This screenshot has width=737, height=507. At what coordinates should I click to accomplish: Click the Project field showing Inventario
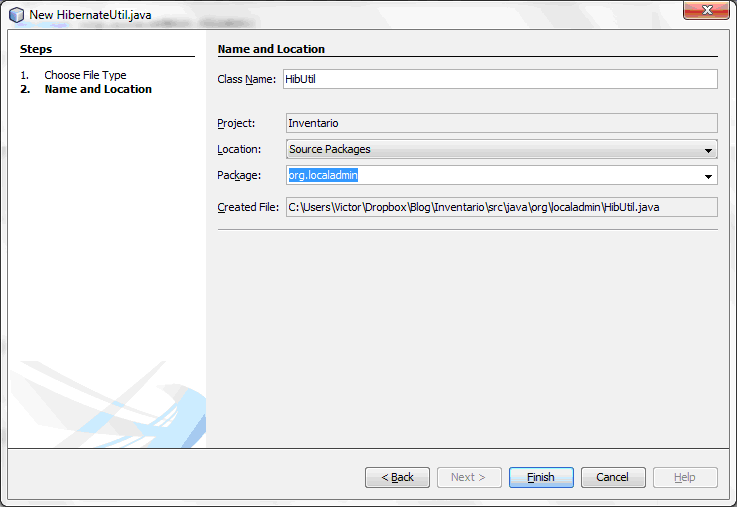pos(502,123)
